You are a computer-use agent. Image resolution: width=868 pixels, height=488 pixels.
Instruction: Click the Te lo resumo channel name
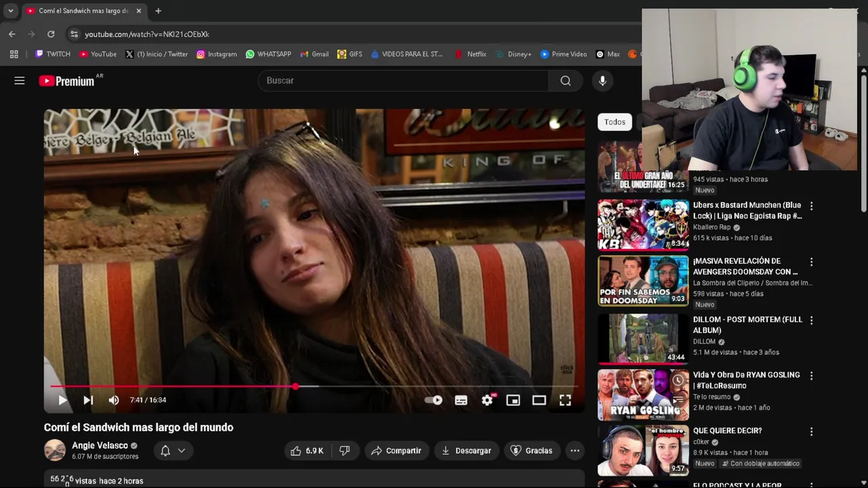[711, 397]
